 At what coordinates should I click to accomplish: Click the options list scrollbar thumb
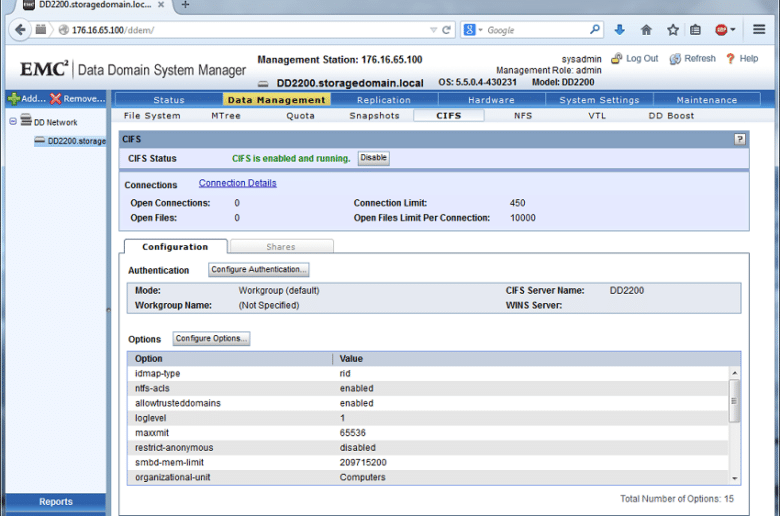tap(734, 401)
